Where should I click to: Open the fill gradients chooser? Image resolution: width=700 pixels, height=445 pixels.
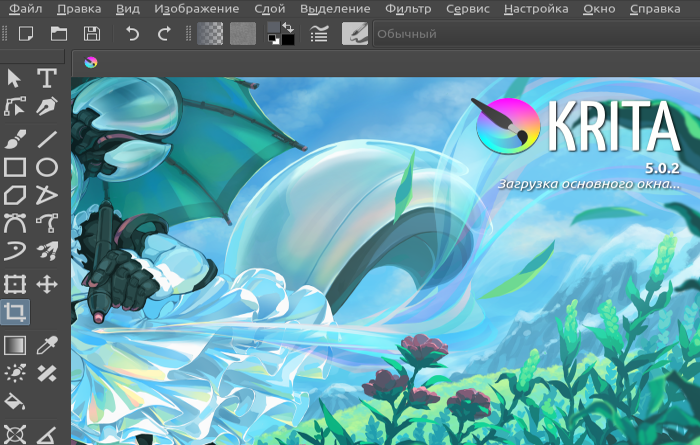[210, 33]
